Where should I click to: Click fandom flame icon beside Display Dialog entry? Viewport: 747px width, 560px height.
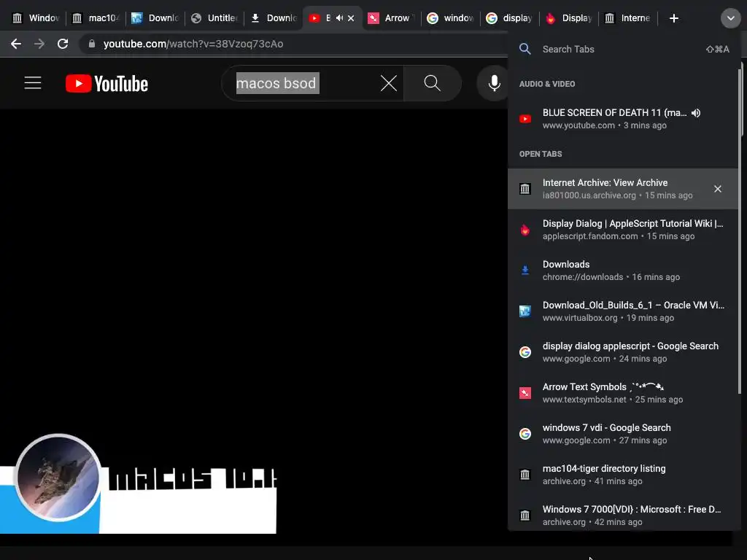click(x=525, y=230)
